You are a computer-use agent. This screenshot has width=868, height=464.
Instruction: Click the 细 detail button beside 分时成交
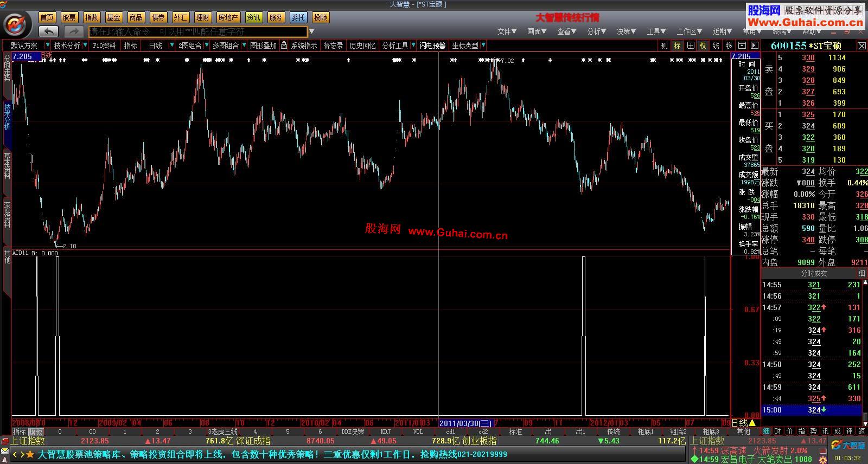(861, 273)
